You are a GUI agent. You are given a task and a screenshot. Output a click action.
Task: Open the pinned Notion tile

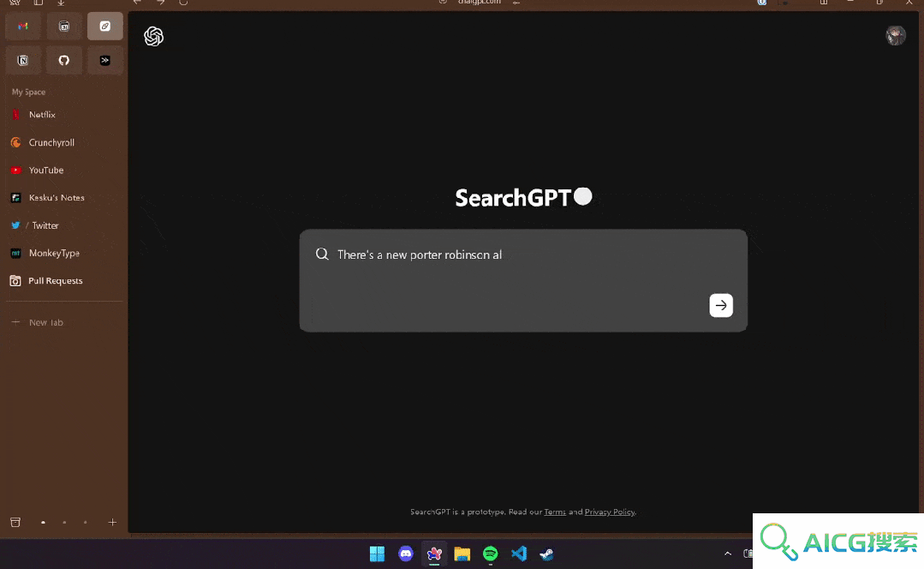coord(23,60)
